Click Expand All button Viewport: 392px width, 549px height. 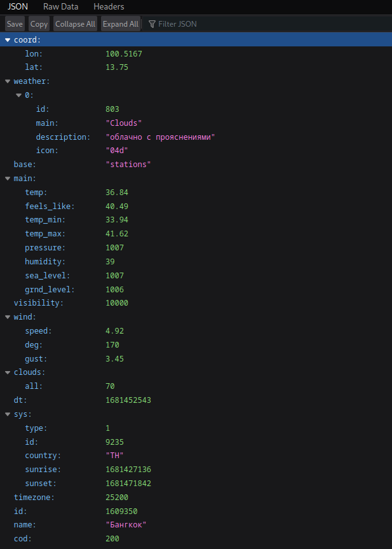point(121,24)
